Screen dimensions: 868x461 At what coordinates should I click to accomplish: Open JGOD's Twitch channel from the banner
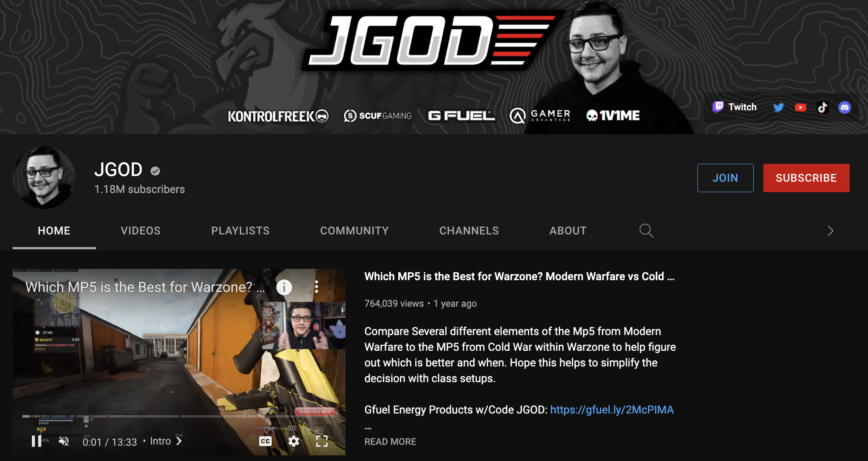point(735,107)
